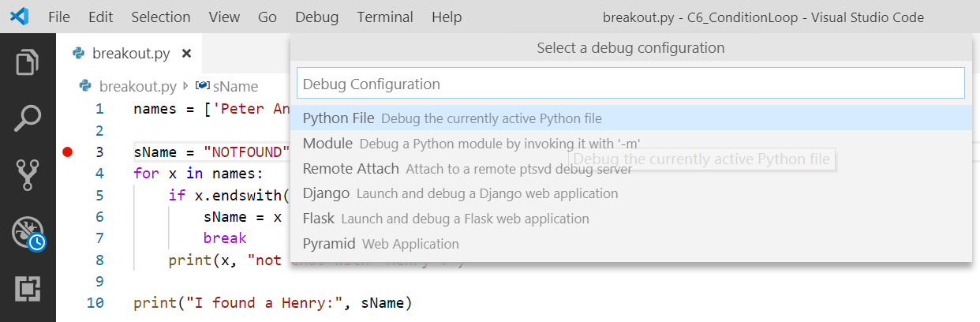Open the Extensions view in activity bar
Screen dimensions: 980x322
28,290
